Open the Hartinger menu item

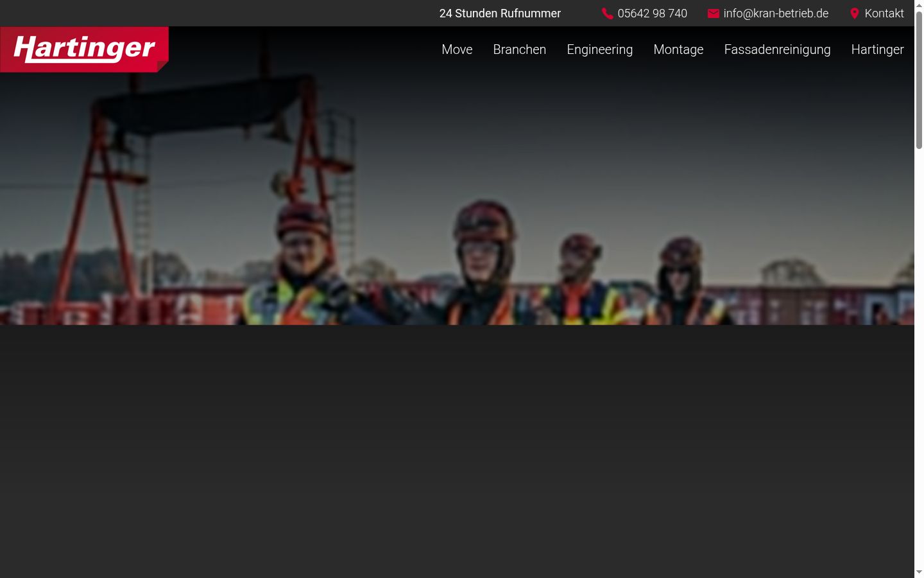[877, 49]
